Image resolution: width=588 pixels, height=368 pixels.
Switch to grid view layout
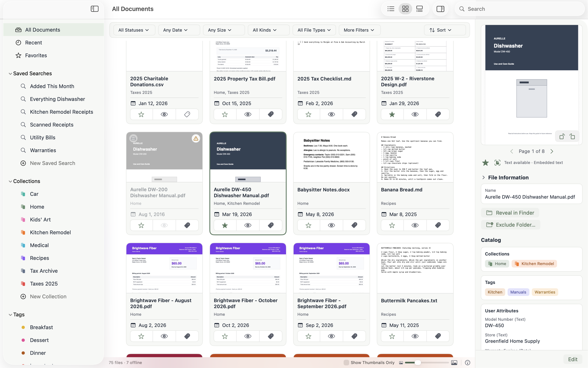(x=405, y=9)
